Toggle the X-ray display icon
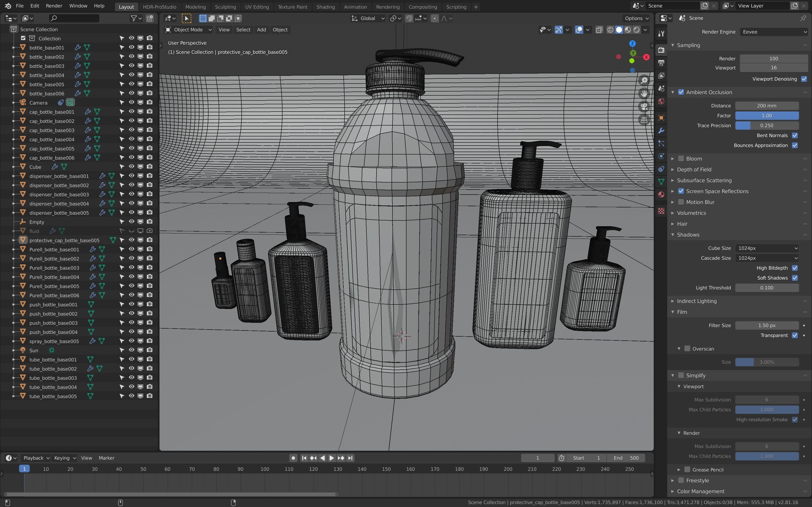The width and height of the screenshot is (812, 507). click(x=599, y=30)
